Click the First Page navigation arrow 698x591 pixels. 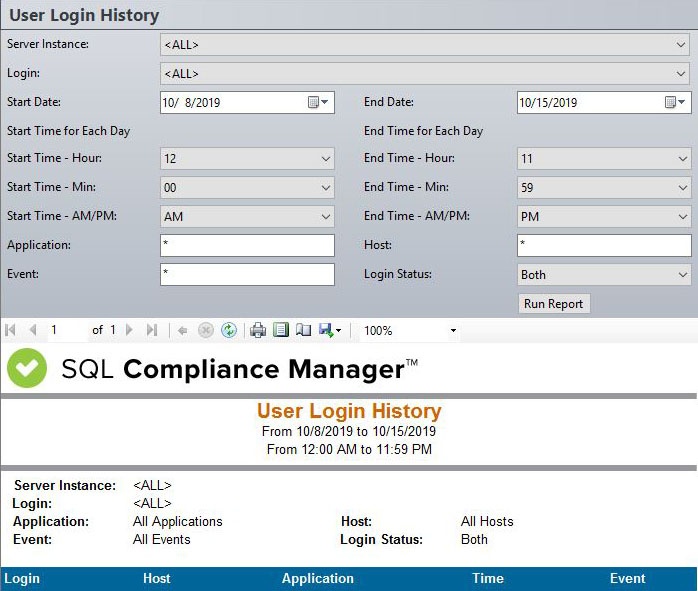pyautogui.click(x=11, y=330)
